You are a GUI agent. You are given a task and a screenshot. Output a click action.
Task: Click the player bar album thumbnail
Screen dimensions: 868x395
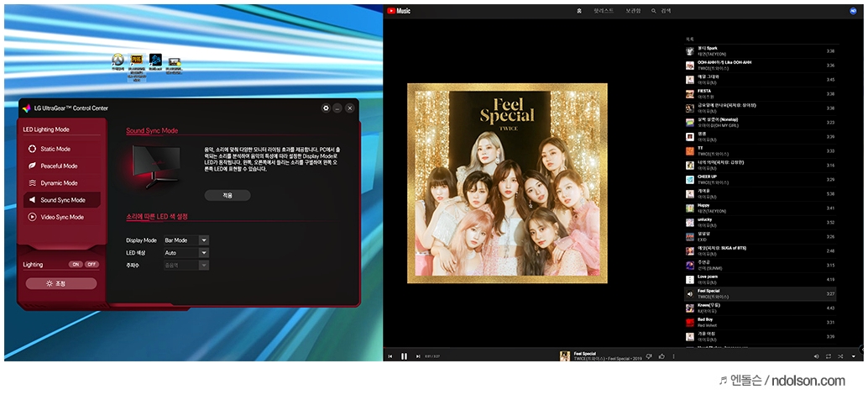[565, 356]
